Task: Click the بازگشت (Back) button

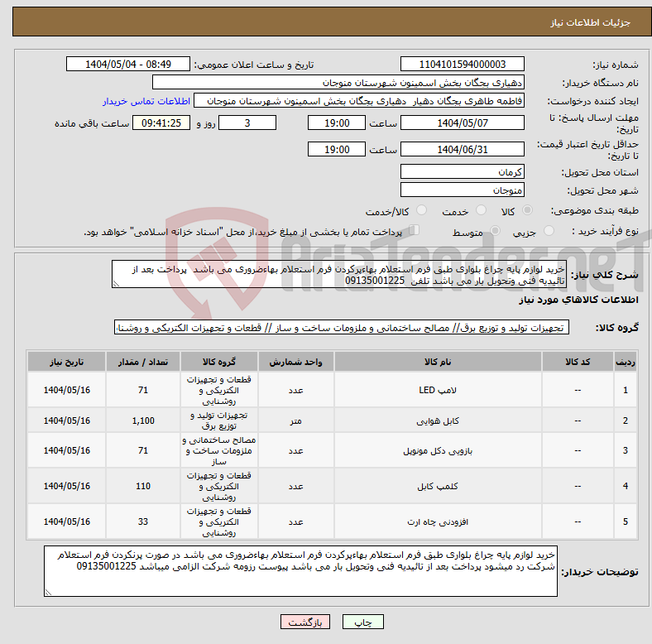Action: [305, 622]
